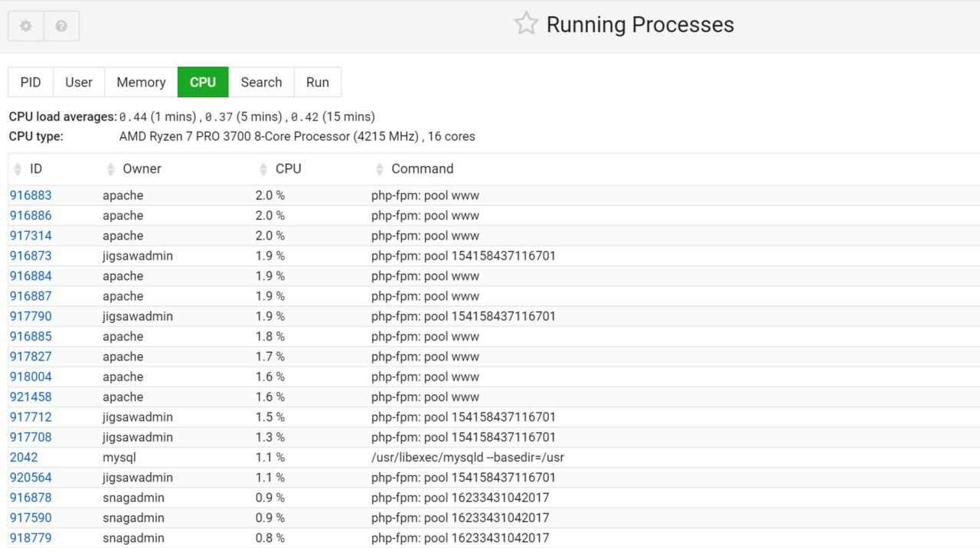Open jigsawadmin process 916873
Screen dimensions: 980x548
[x=31, y=256]
